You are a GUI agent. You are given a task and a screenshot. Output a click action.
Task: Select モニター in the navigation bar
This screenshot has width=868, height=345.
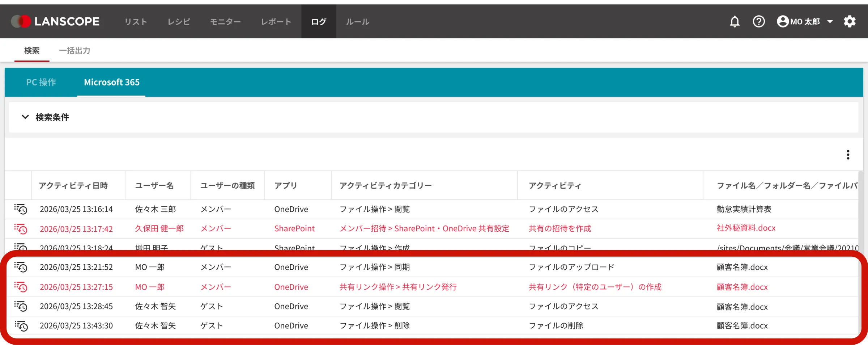coord(225,21)
